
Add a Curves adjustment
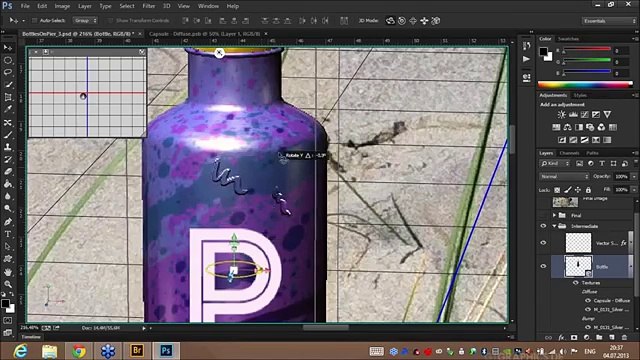(584, 115)
